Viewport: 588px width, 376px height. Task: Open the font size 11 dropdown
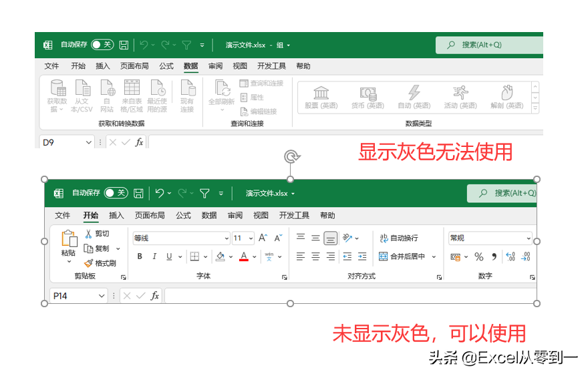click(251, 238)
